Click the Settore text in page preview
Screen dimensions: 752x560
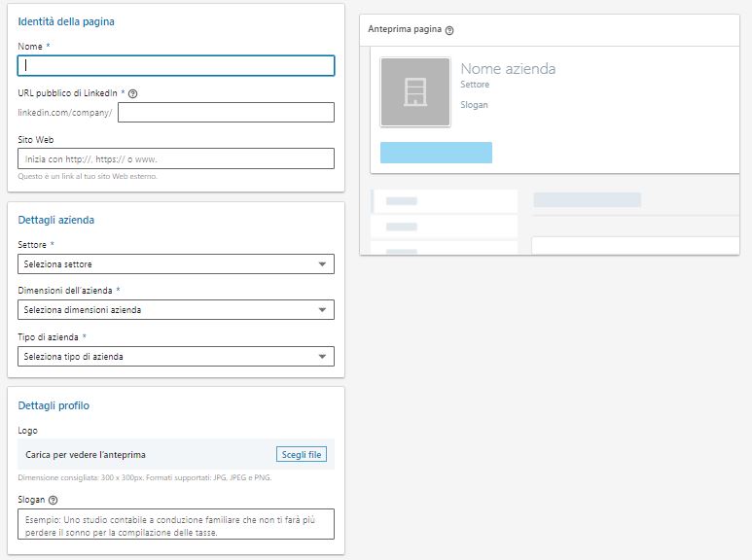(x=475, y=86)
